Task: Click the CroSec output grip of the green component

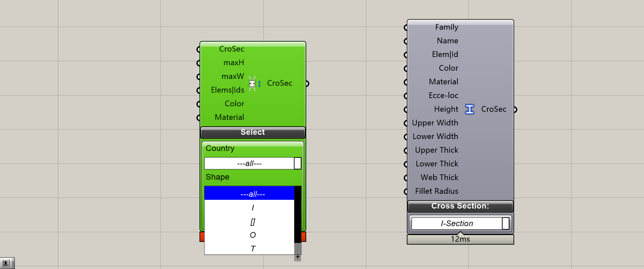Action: [307, 83]
